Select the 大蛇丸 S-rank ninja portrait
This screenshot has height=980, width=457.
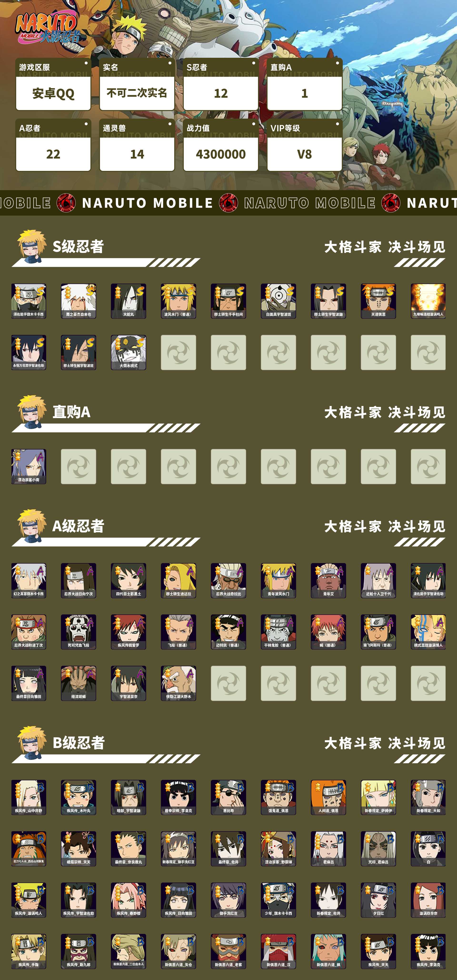pyautogui.click(x=128, y=301)
